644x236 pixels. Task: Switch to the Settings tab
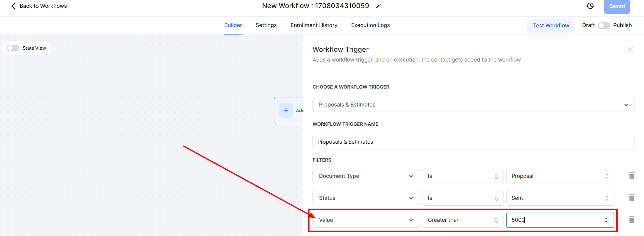pyautogui.click(x=266, y=25)
